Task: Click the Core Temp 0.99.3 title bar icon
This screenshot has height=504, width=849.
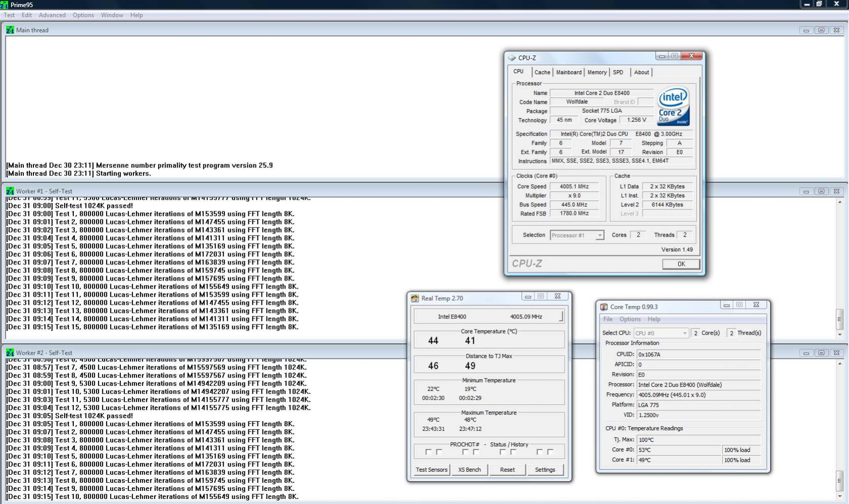Action: (x=604, y=307)
